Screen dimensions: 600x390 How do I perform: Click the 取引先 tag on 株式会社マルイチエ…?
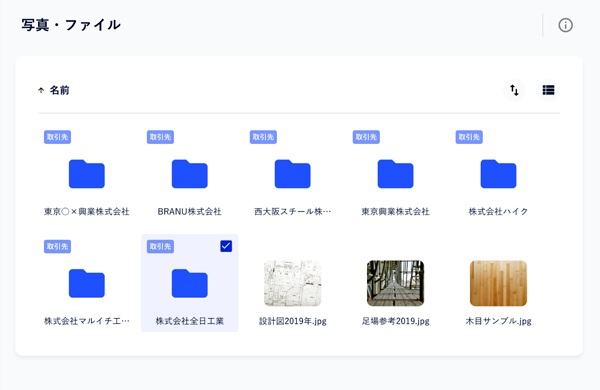pos(57,246)
